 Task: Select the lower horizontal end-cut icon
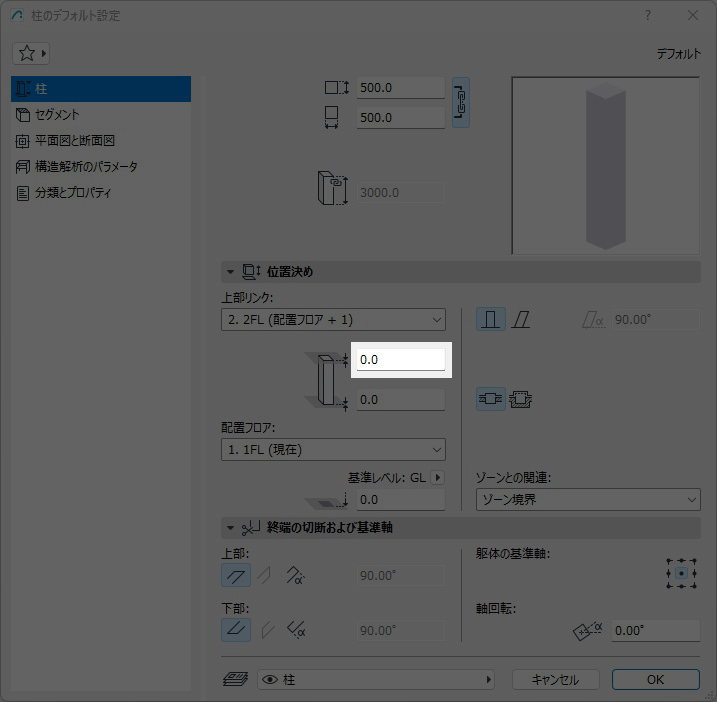tap(236, 630)
